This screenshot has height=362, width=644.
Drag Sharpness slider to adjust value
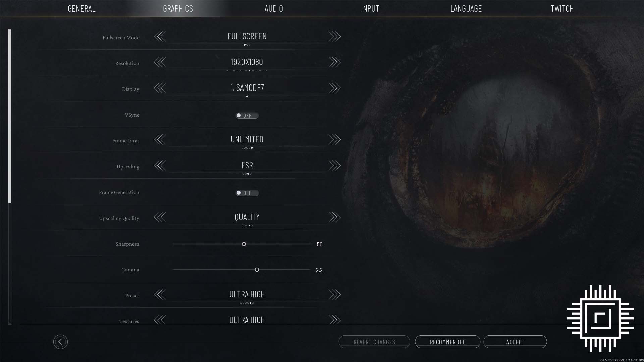tap(244, 244)
